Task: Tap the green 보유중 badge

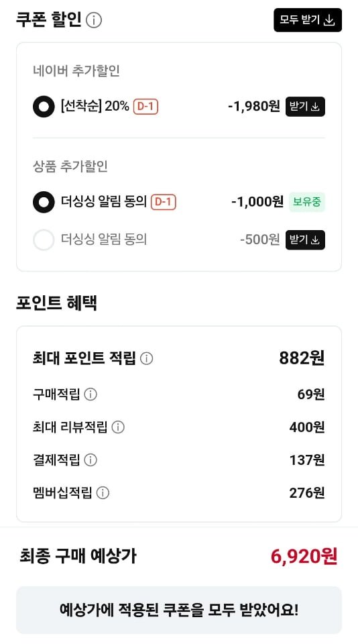Action: tap(306, 202)
